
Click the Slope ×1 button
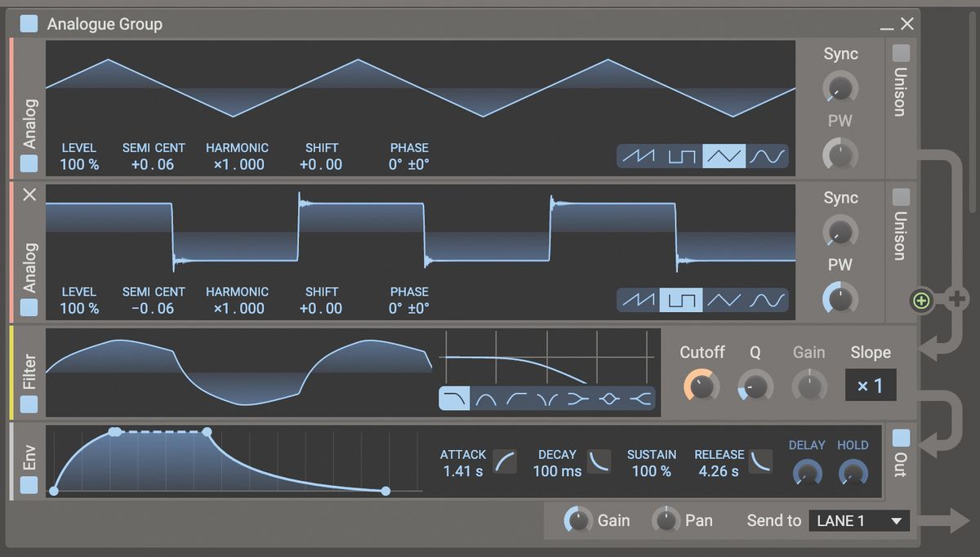coord(871,385)
